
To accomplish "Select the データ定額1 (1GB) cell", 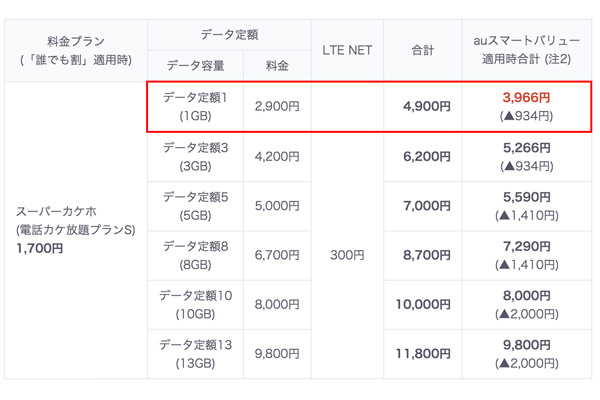I will [x=195, y=106].
